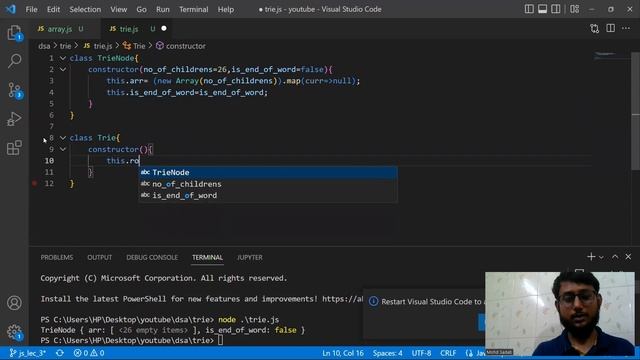The height and width of the screenshot is (360, 640).
Task: Choose is_end_of_word autocomplete suggestion
Action: [268, 196]
